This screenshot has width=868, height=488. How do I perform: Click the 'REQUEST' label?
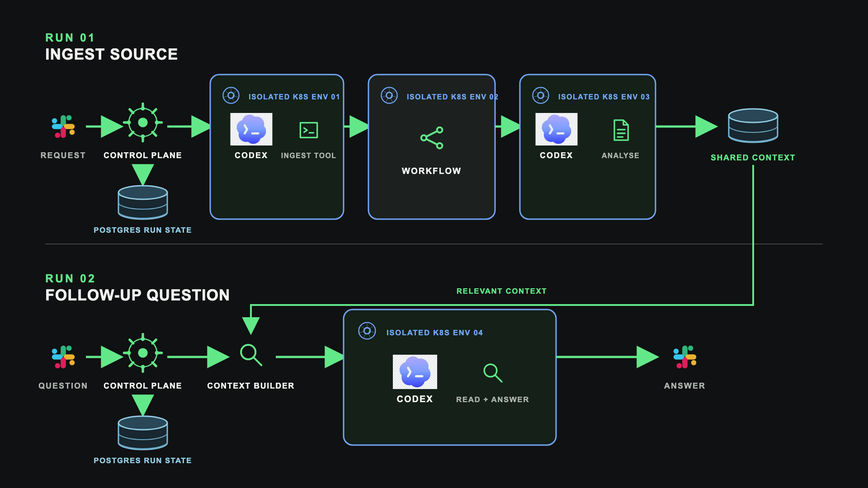[63, 155]
